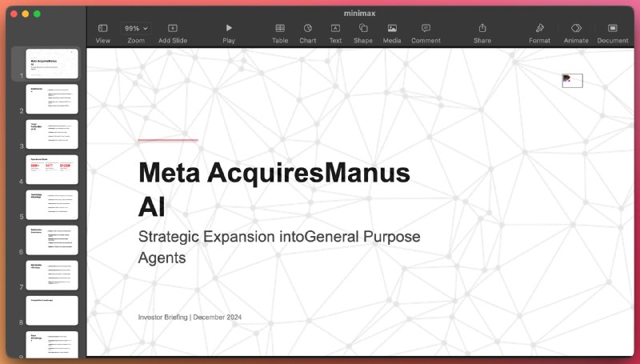The height and width of the screenshot is (364, 640).
Task: Click the Add Slide icon
Action: [173, 28]
